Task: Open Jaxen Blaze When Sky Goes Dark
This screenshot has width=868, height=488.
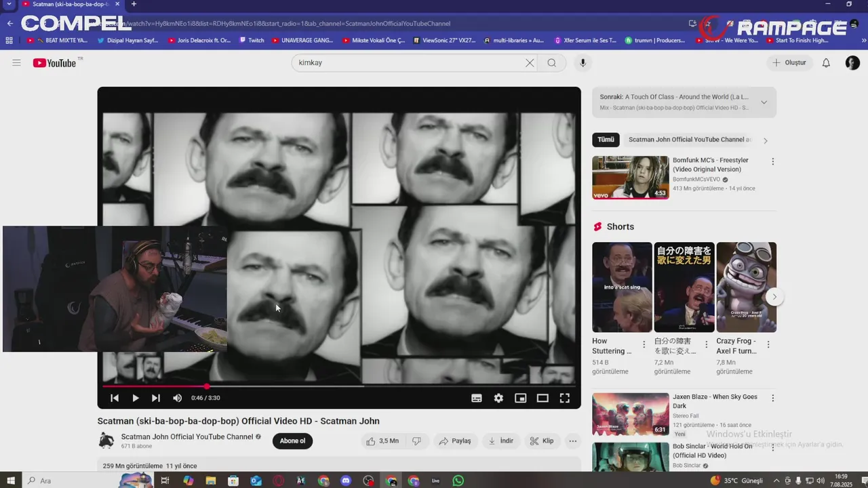Action: pos(631,414)
